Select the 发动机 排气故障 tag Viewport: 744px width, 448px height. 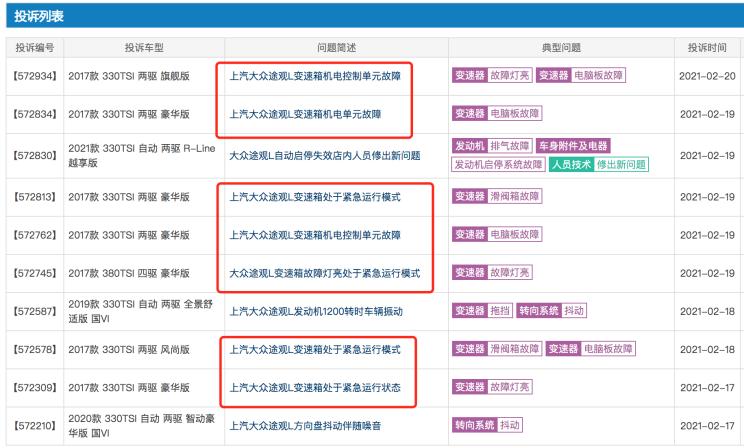pos(492,146)
